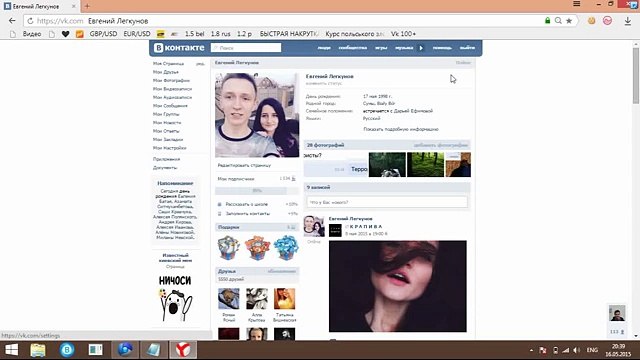Open the 1.5 bel bookmark

pyautogui.click(x=194, y=34)
